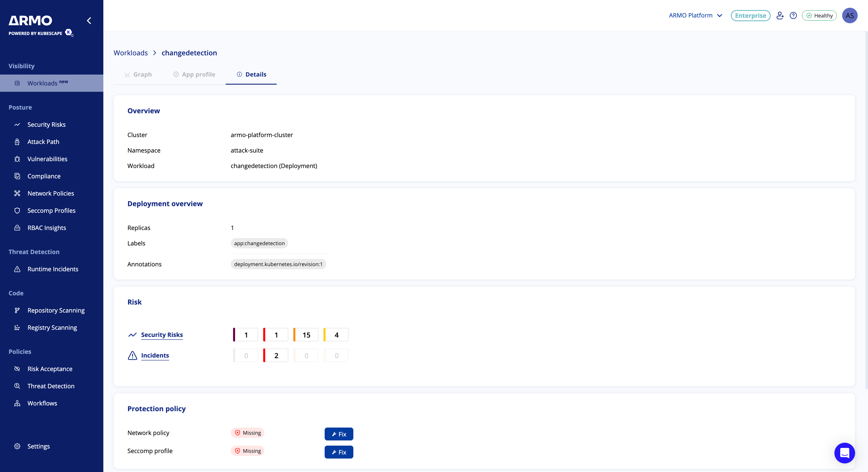The image size is (868, 472).
Task: Open the Security Risks link in Risk section
Action: click(162, 335)
